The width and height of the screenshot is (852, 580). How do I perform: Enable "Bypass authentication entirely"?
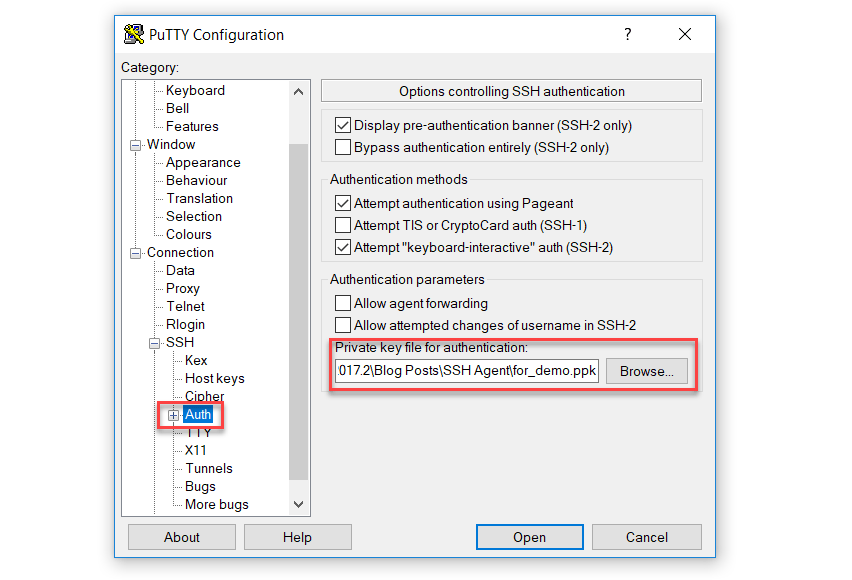pos(343,146)
